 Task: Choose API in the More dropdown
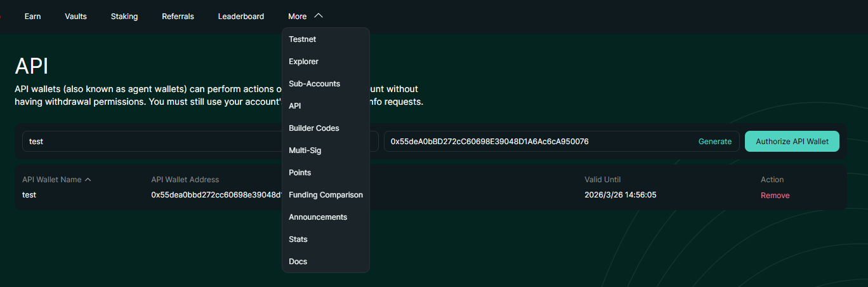point(294,106)
